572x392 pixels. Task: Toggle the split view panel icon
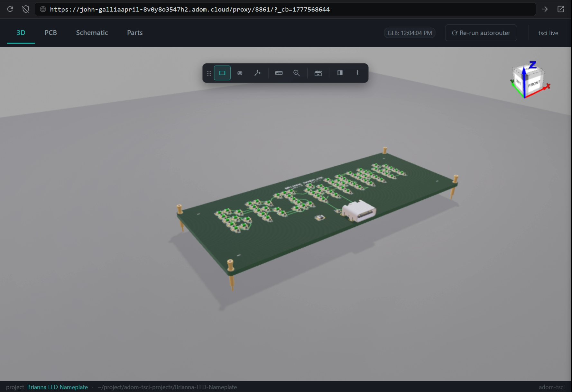click(340, 73)
